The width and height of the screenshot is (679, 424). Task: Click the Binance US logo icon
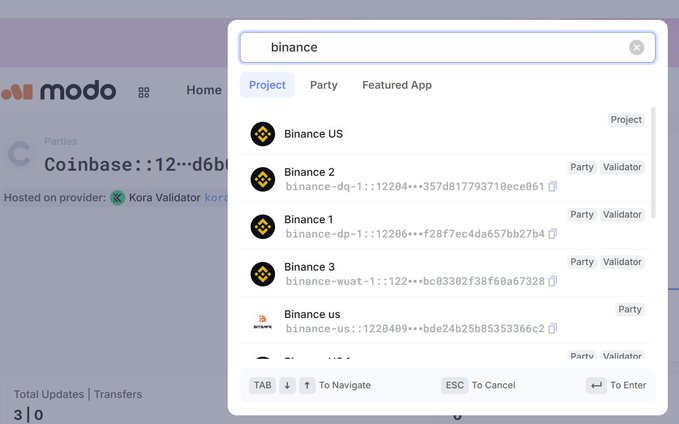click(262, 134)
